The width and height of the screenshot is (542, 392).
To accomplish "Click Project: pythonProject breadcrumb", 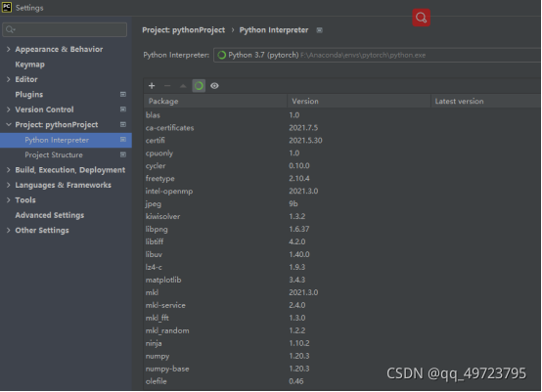I will click(x=183, y=30).
